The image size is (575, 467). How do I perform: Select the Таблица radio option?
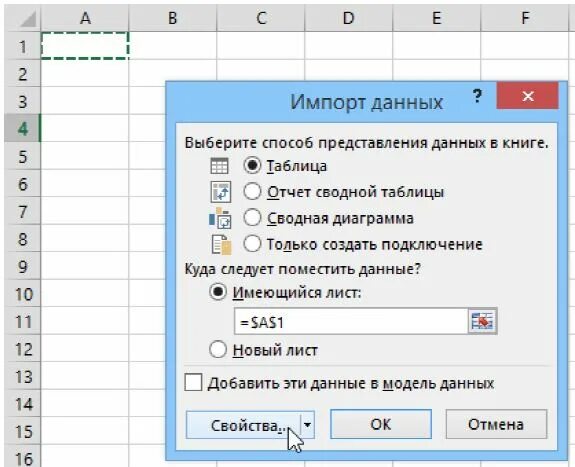[x=252, y=165]
